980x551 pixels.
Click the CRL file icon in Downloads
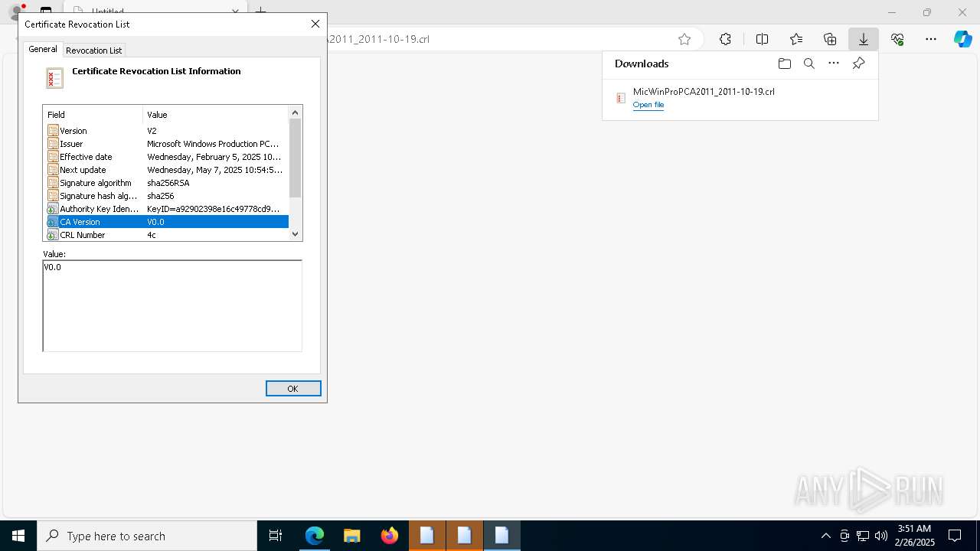pos(621,98)
